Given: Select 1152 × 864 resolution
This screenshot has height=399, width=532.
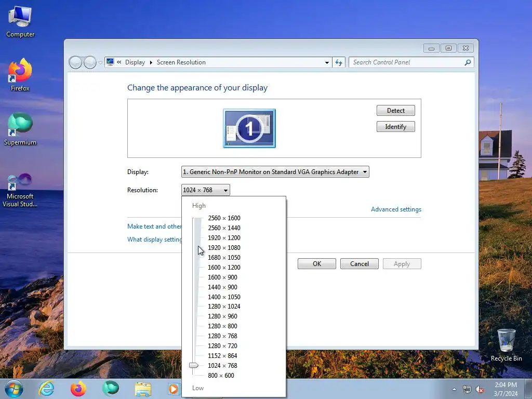Looking at the screenshot, I should tap(222, 355).
